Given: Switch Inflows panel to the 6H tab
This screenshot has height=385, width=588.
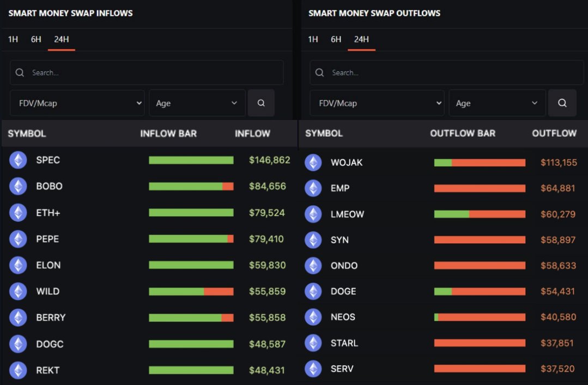Looking at the screenshot, I should coord(36,39).
